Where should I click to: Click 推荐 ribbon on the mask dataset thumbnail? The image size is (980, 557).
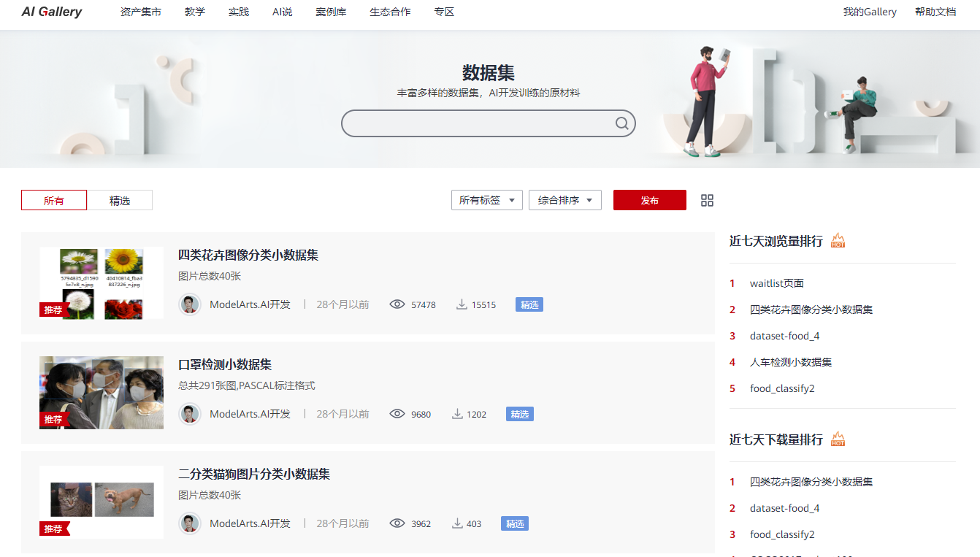[x=54, y=420]
